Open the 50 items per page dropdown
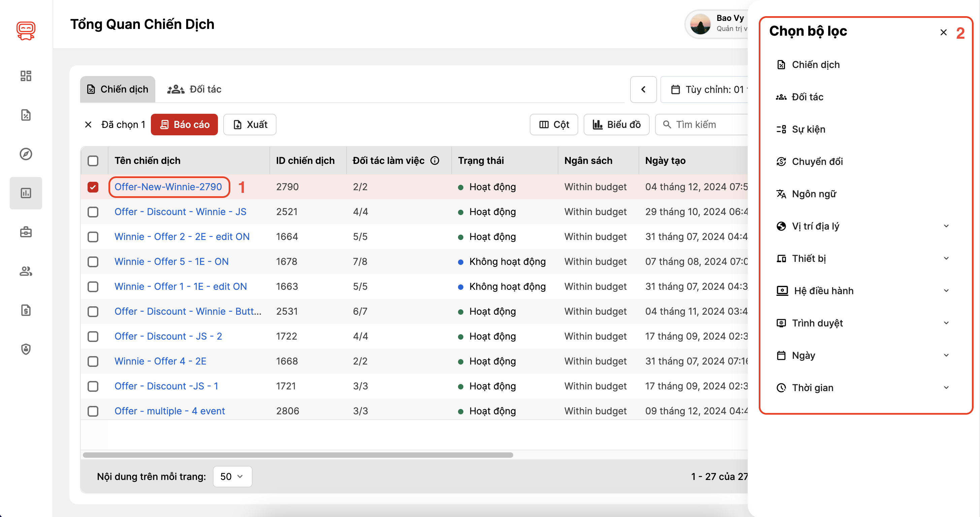This screenshot has width=980, height=517. [232, 476]
